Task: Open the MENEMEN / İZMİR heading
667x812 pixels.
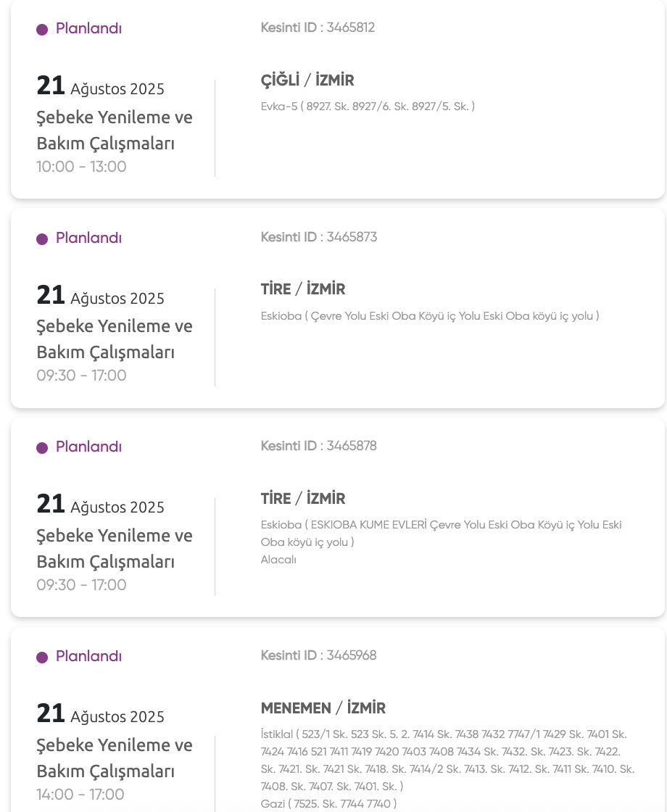Action: (x=323, y=708)
